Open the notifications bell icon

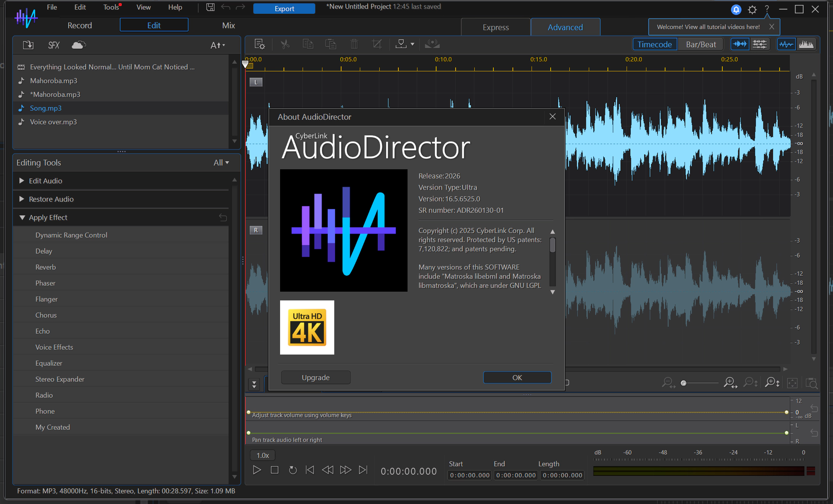pyautogui.click(x=736, y=10)
